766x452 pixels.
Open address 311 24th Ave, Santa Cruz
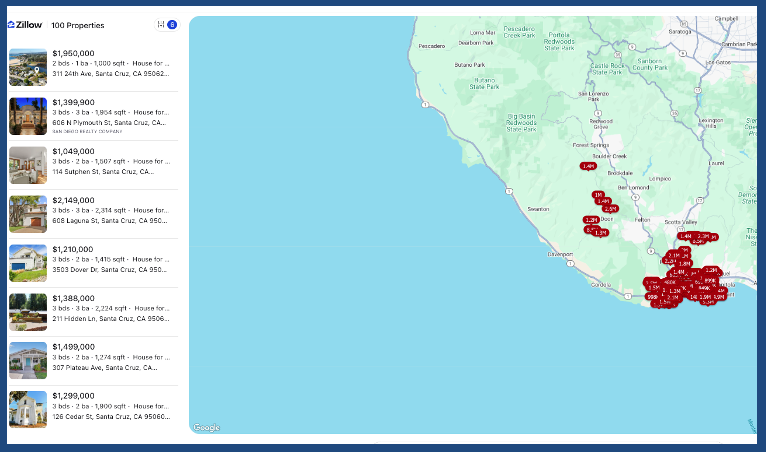[x=111, y=74]
